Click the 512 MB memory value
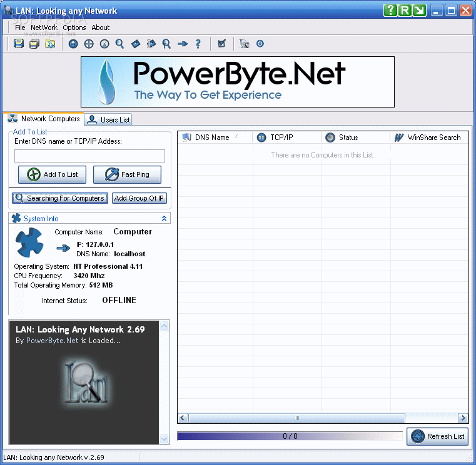 click(x=101, y=285)
